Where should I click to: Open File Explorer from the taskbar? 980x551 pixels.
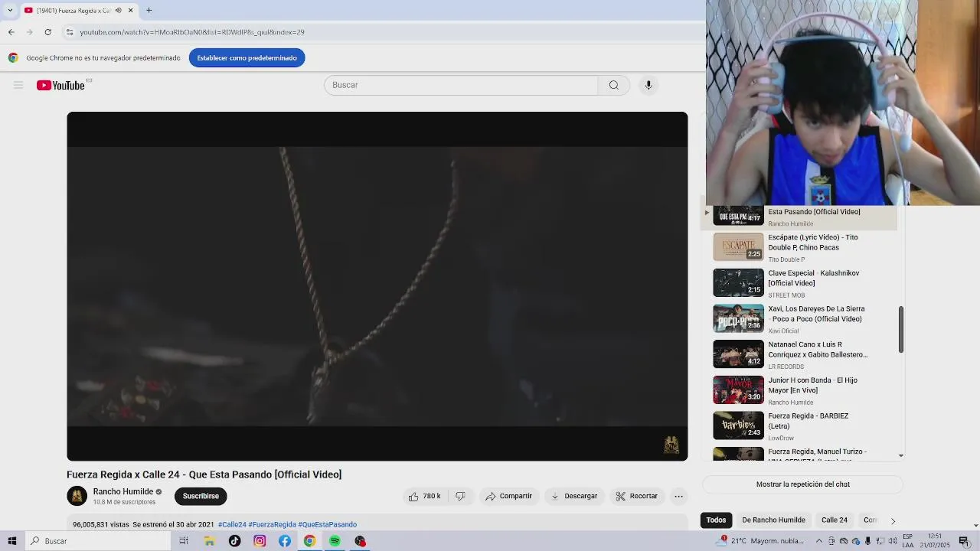point(209,541)
